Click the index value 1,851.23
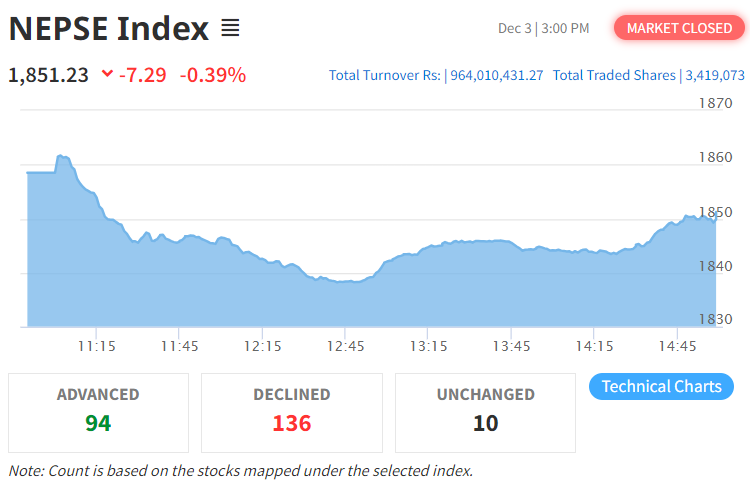The height and width of the screenshot is (493, 750). [x=48, y=75]
